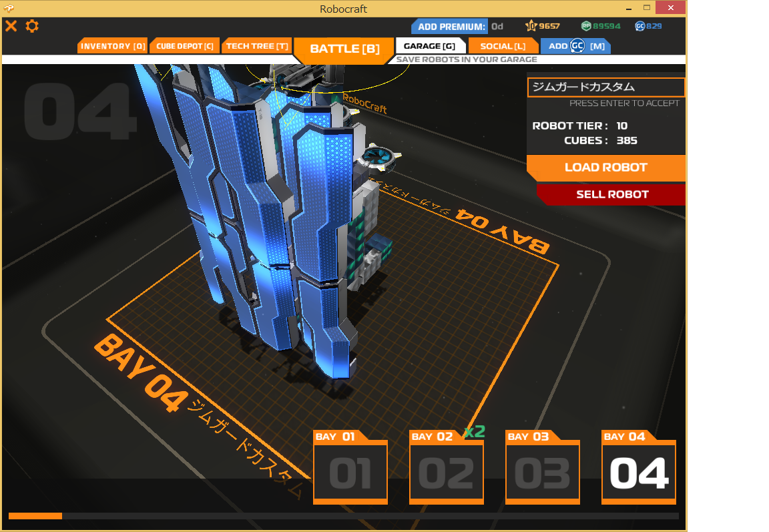
Task: Click the orange X close icon
Action: click(x=11, y=26)
